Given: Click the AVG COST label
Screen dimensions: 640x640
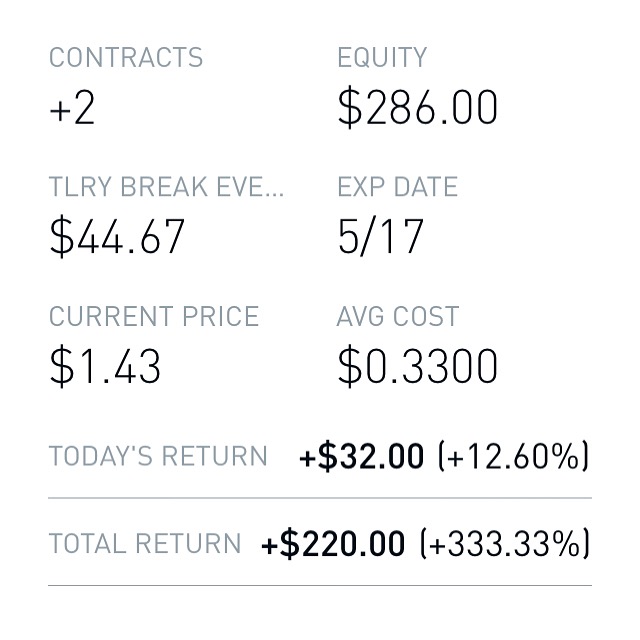Looking at the screenshot, I should [397, 316].
